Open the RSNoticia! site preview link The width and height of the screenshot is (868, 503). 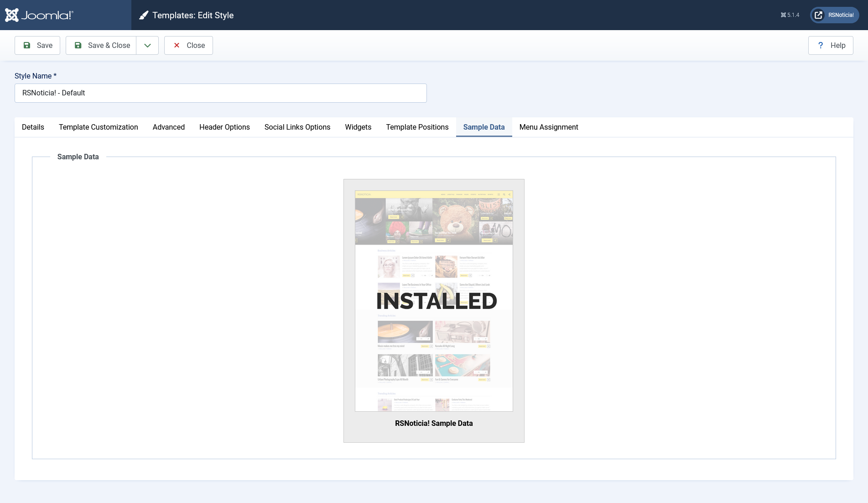[835, 15]
